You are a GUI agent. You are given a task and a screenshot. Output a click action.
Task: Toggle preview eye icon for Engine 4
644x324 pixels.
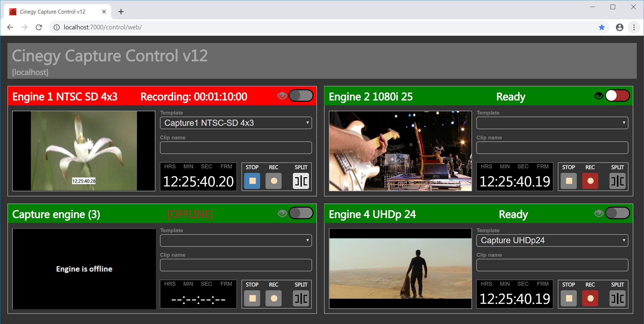[x=599, y=213]
